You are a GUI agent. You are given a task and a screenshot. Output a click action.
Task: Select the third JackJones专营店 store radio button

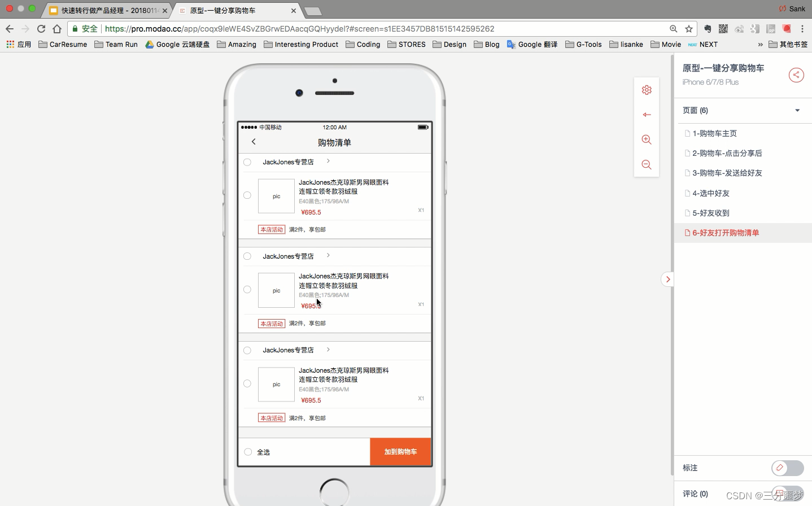tap(247, 351)
